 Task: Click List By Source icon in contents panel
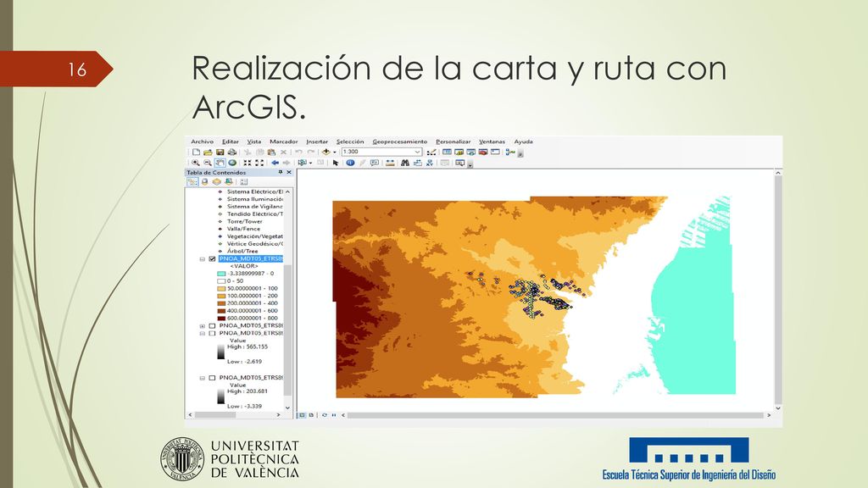click(205, 181)
